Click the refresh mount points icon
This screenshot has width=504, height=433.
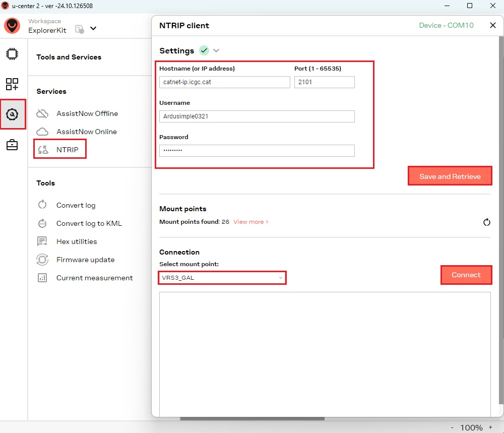[486, 222]
